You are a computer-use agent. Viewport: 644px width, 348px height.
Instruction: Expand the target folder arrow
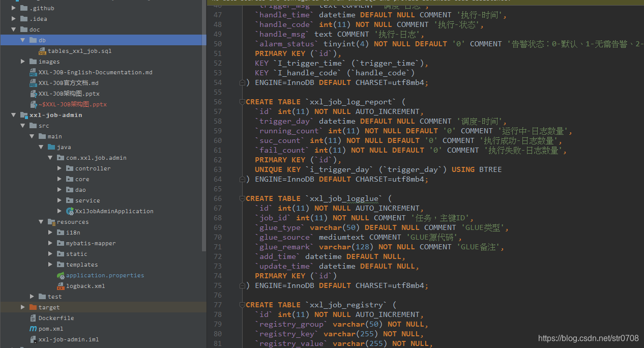coord(23,307)
